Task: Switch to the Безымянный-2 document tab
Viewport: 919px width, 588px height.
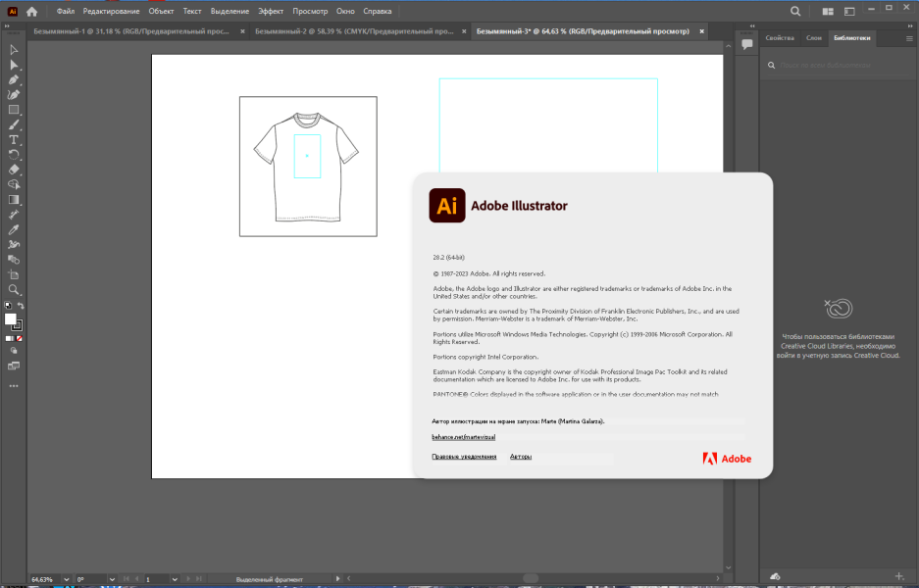Action: pyautogui.click(x=355, y=31)
